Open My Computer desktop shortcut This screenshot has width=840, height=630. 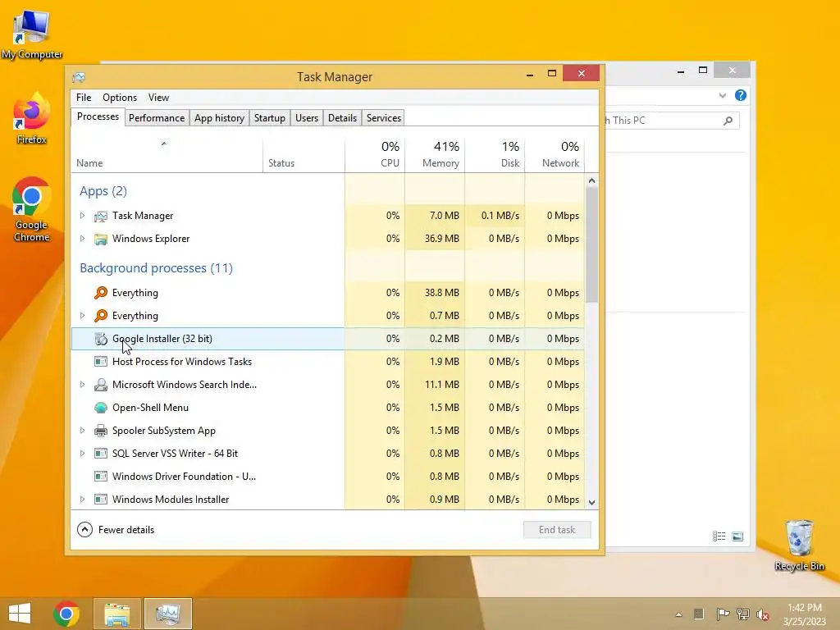coord(32,34)
